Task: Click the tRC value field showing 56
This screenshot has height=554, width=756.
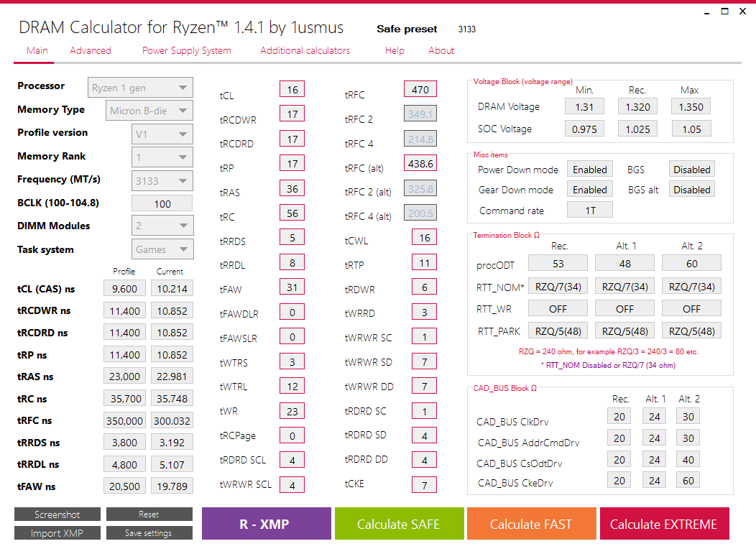Action: pos(292,213)
